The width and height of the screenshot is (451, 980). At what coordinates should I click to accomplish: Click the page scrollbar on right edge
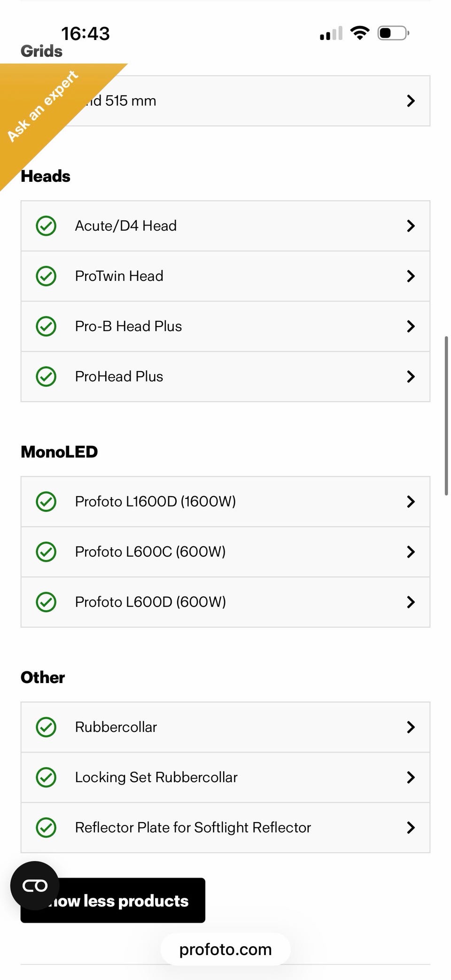[446, 416]
